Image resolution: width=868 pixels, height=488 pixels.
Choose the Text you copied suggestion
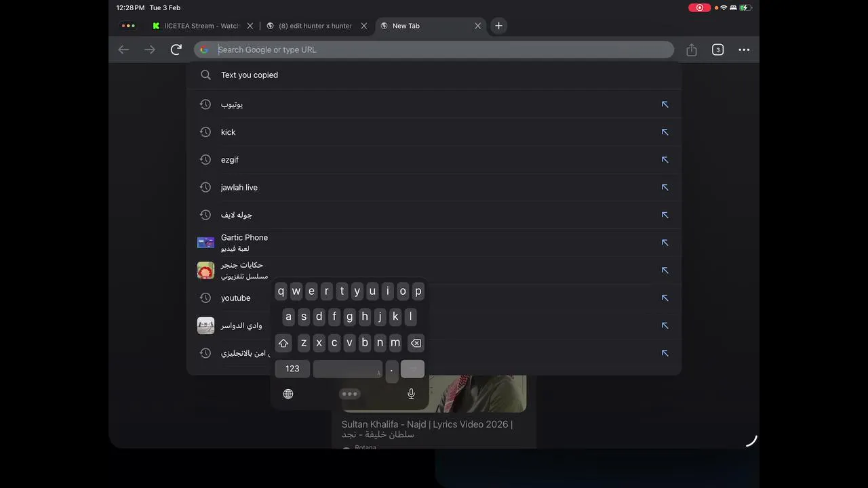[x=434, y=75]
